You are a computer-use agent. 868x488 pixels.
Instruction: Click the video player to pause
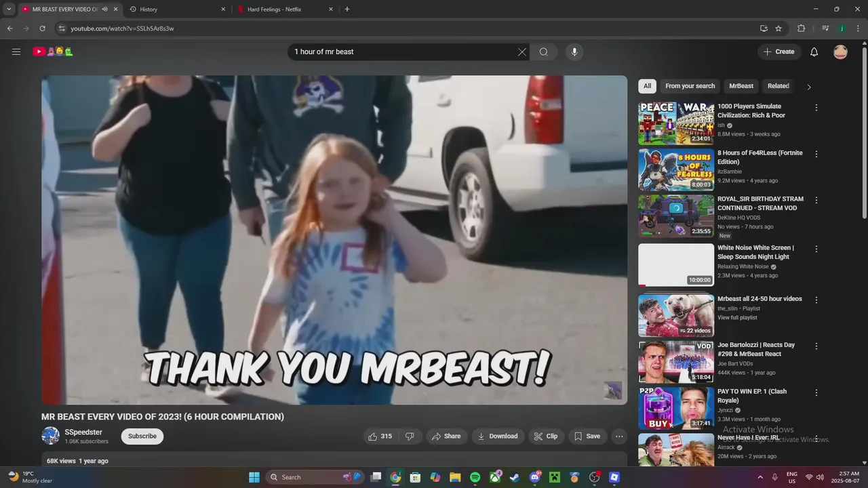[334, 240]
